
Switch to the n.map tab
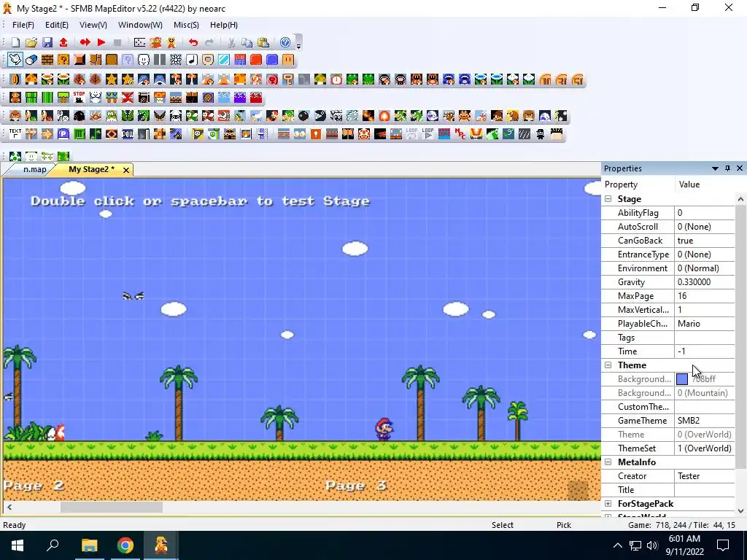pos(35,169)
